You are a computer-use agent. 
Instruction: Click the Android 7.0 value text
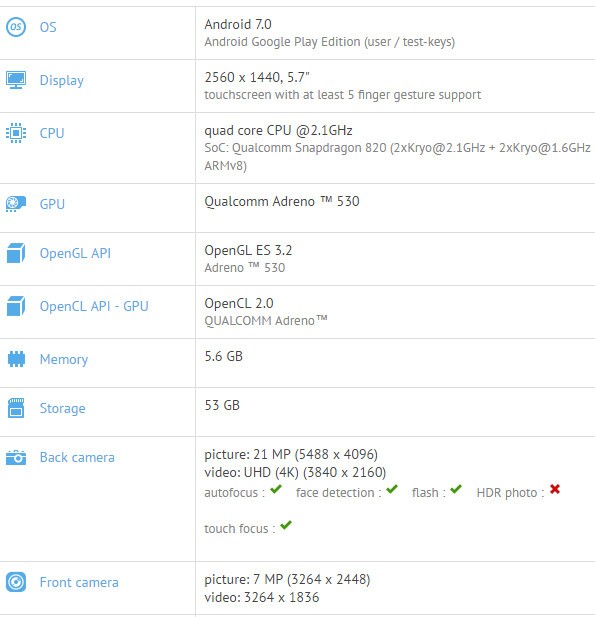[238, 24]
